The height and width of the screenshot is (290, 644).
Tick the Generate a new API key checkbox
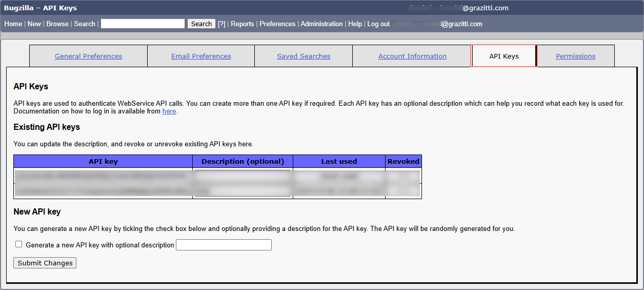pyautogui.click(x=19, y=245)
